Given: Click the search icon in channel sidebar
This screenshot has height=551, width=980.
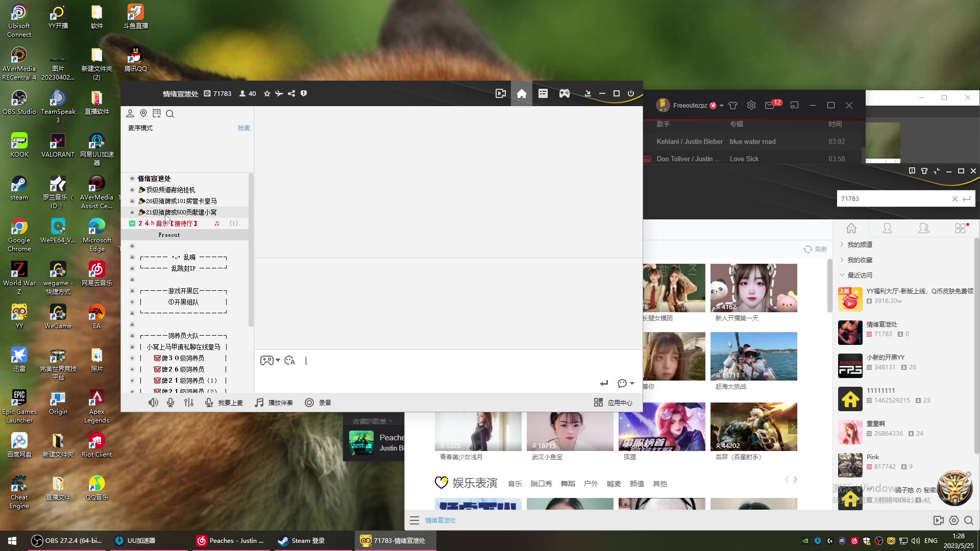Looking at the screenshot, I should pyautogui.click(x=170, y=114).
